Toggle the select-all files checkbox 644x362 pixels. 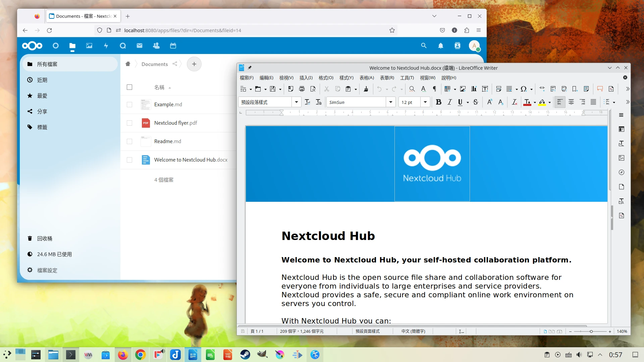click(129, 87)
